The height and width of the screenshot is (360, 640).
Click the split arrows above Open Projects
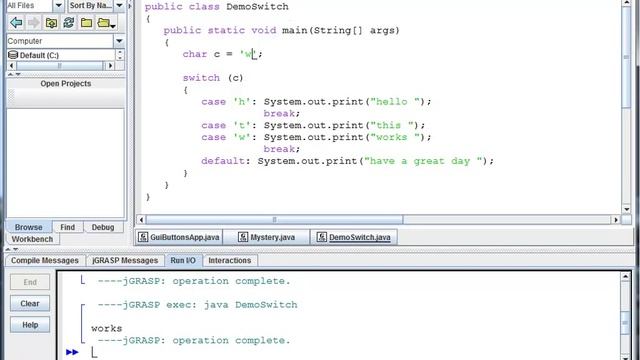point(14,74)
